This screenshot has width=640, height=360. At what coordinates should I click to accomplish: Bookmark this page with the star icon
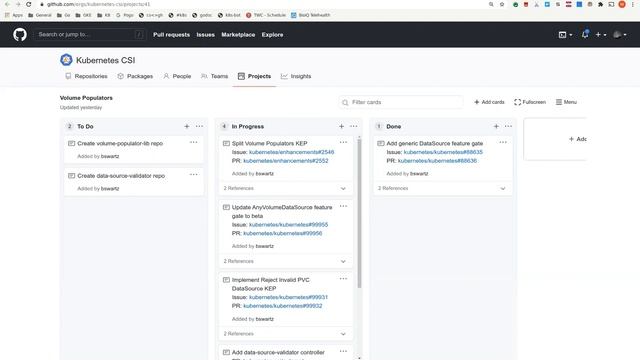point(502,4)
